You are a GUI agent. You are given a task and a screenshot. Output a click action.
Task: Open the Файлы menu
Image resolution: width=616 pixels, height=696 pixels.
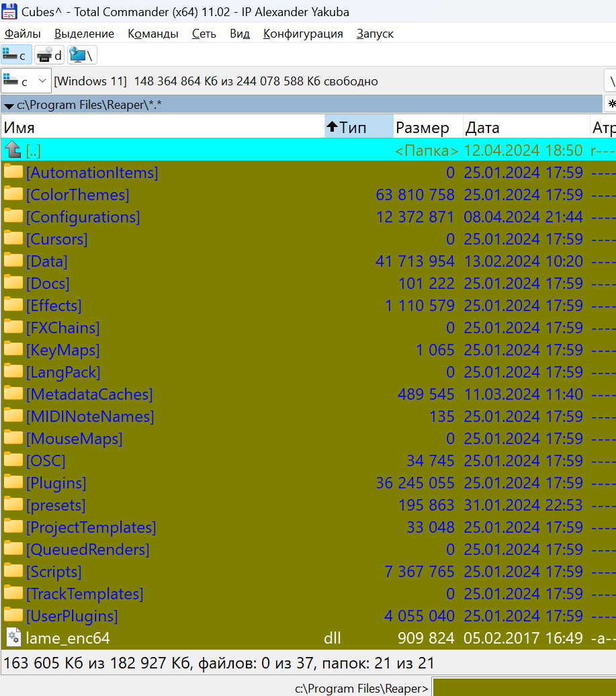click(23, 34)
